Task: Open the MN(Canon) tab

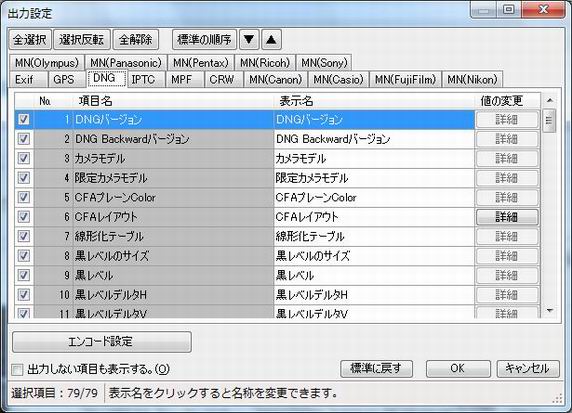Action: point(275,79)
